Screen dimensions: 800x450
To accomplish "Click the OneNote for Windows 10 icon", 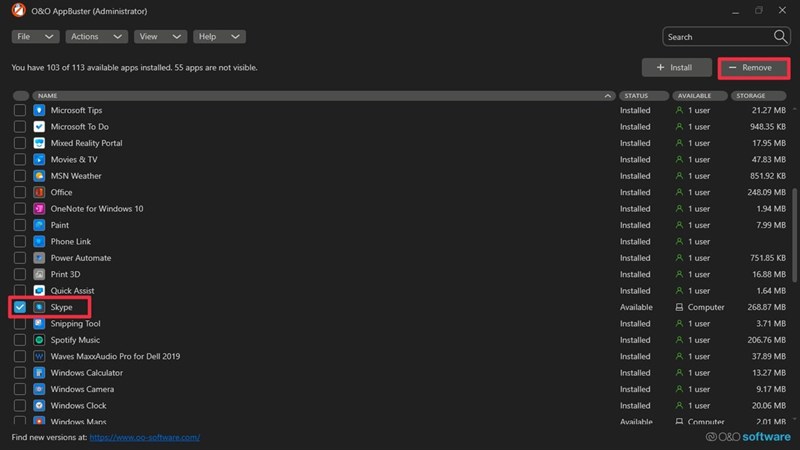I will [39, 209].
